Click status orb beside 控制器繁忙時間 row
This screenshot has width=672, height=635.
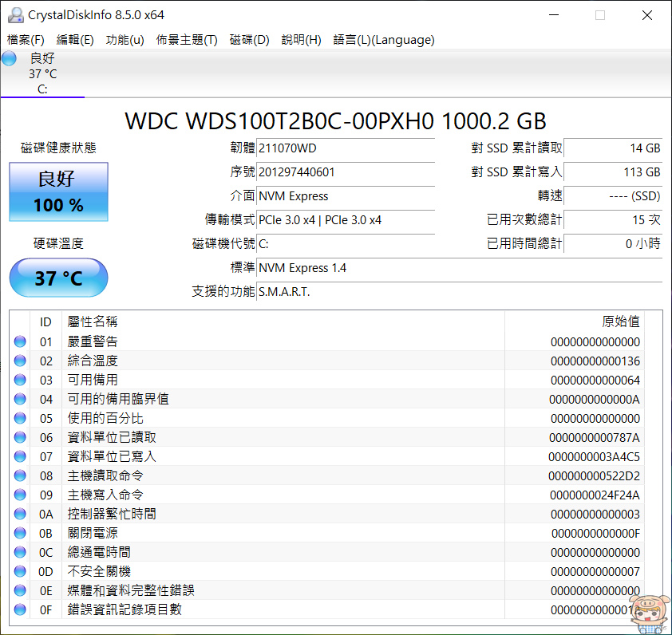[x=20, y=514]
